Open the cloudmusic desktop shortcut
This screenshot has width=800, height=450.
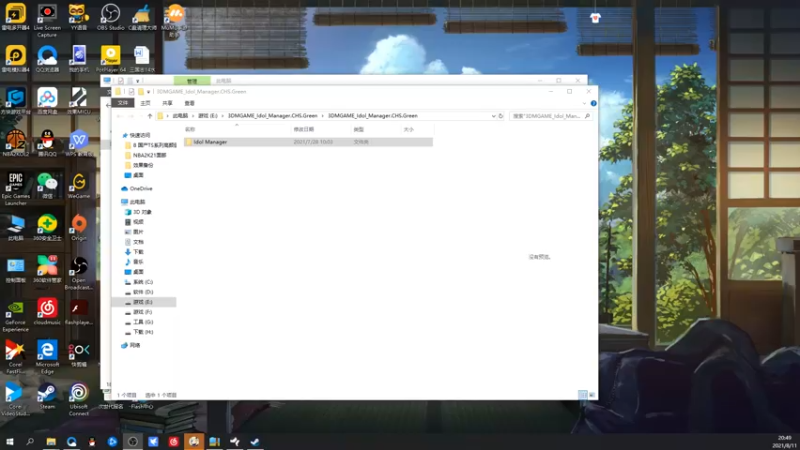point(47,312)
